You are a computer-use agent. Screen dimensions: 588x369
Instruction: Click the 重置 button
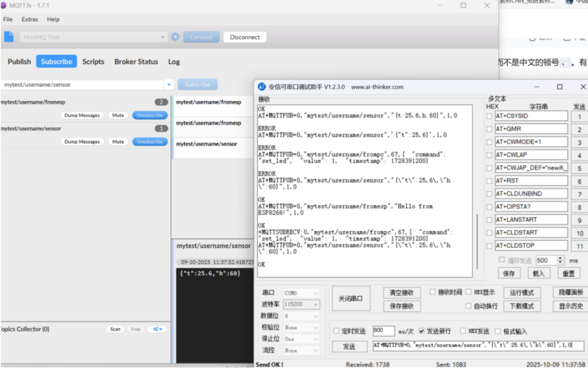[568, 274]
